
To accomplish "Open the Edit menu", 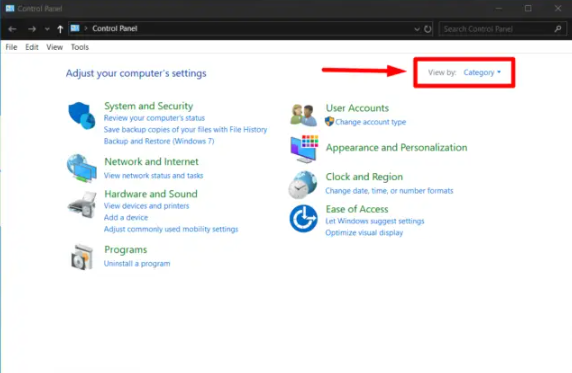I will click(32, 47).
